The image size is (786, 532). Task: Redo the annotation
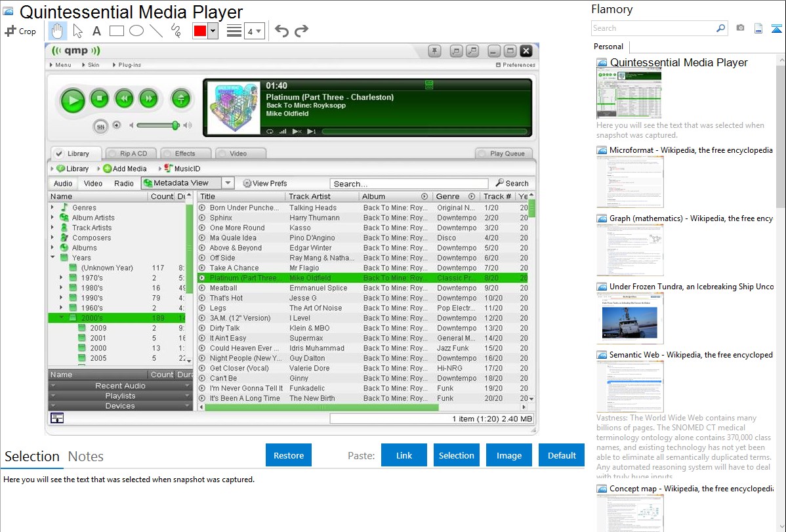click(x=301, y=31)
